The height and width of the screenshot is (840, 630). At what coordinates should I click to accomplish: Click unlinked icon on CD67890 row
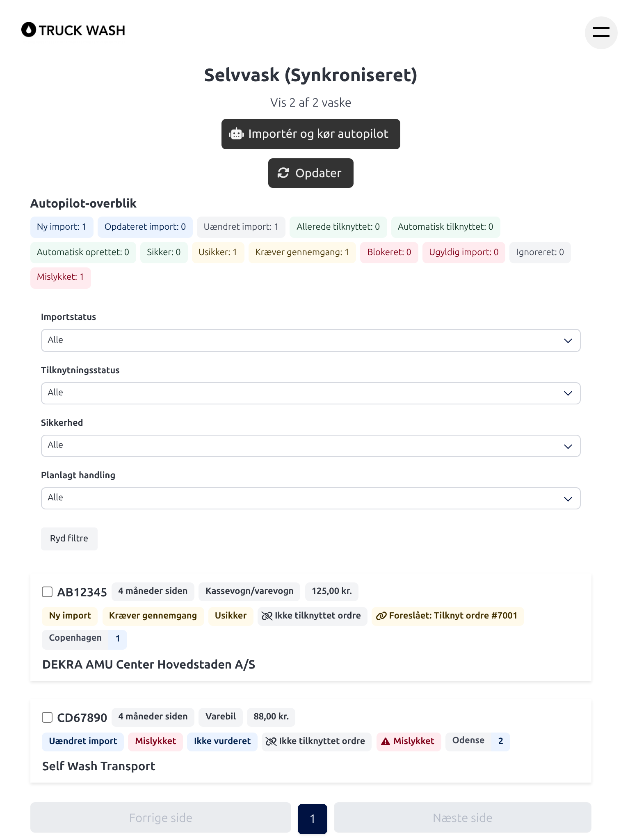click(x=271, y=742)
